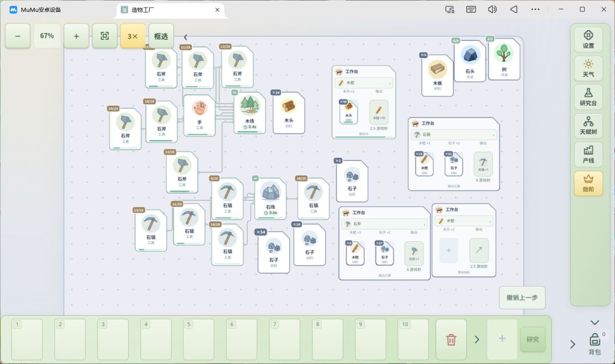615x364 pixels.
Task: Open the 石斧 recipe dropdown in workbench
Action: click(384, 224)
